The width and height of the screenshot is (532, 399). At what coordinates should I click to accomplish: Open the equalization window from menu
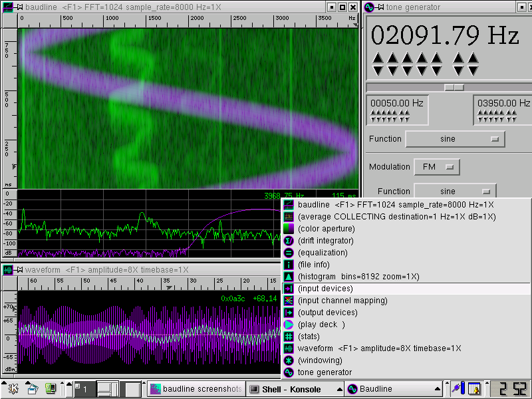(x=323, y=253)
